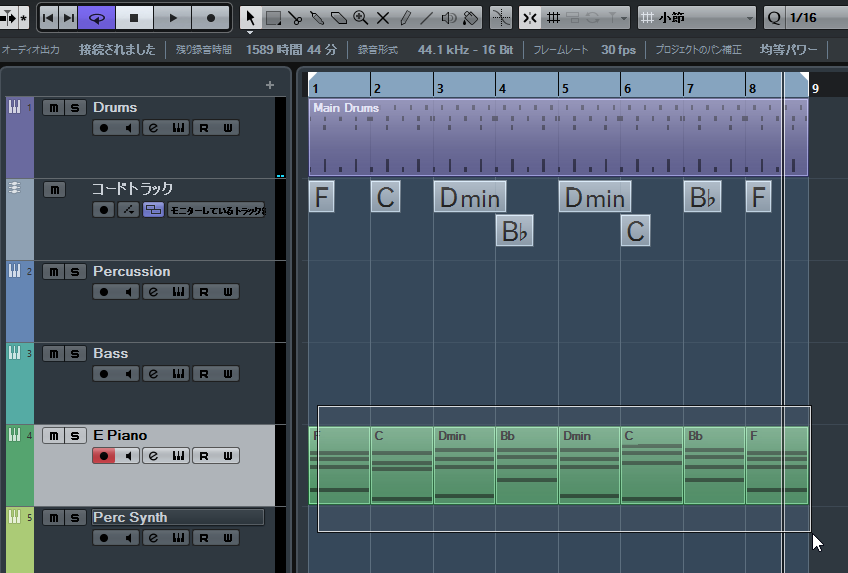848x573 pixels.
Task: Open the grid type dropdown
Action: pos(697,18)
